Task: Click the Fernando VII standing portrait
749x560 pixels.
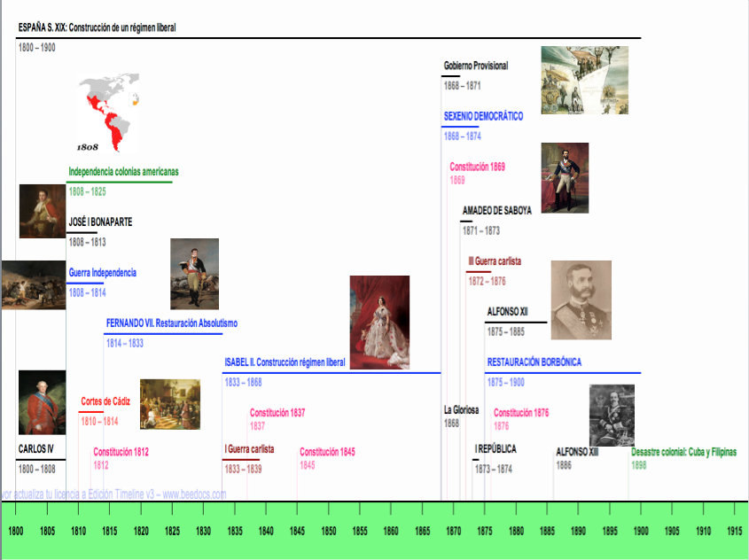Action: (x=194, y=274)
